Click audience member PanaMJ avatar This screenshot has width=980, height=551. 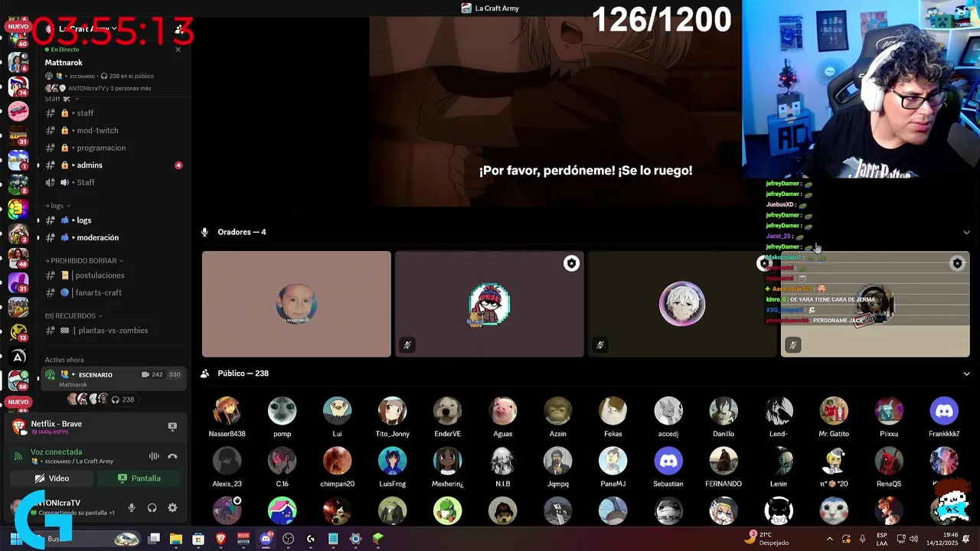point(613,461)
